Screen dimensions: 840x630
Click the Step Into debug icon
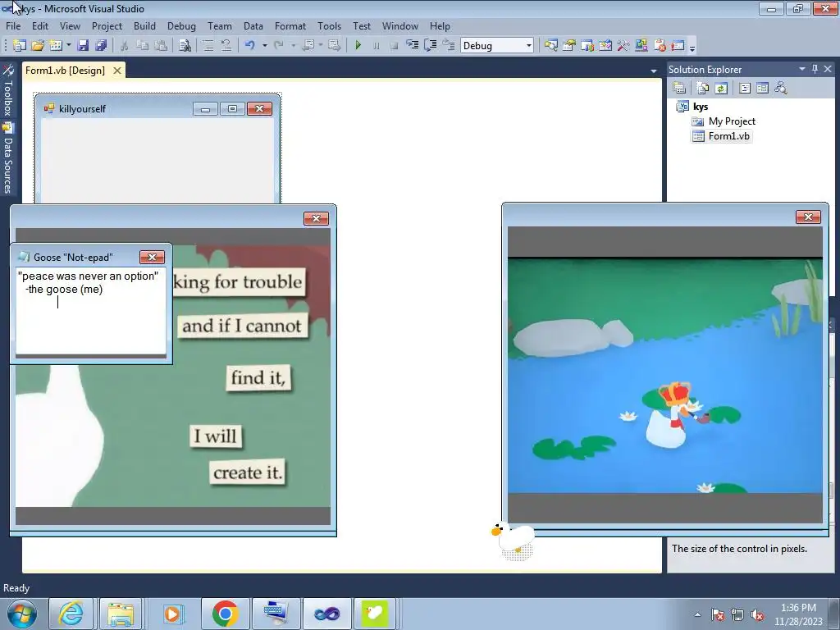coord(412,46)
